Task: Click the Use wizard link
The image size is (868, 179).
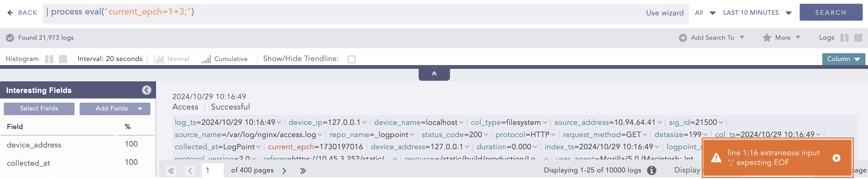Action: pos(665,13)
